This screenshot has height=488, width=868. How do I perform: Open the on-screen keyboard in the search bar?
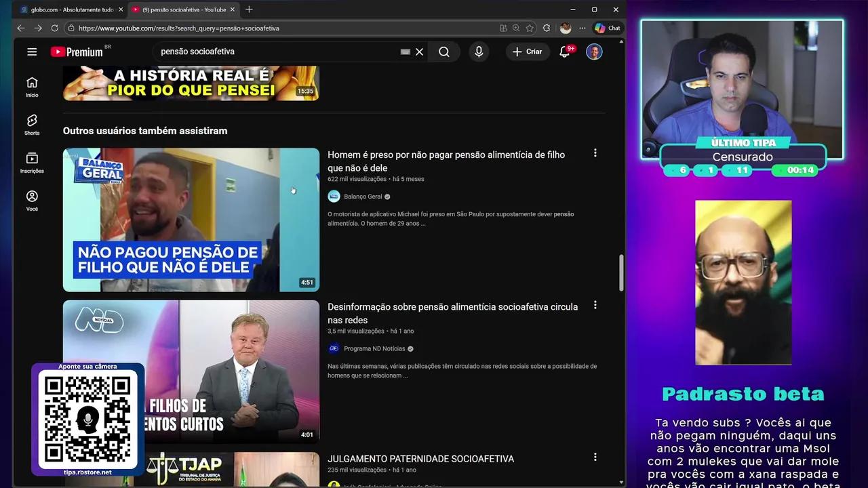tap(405, 52)
